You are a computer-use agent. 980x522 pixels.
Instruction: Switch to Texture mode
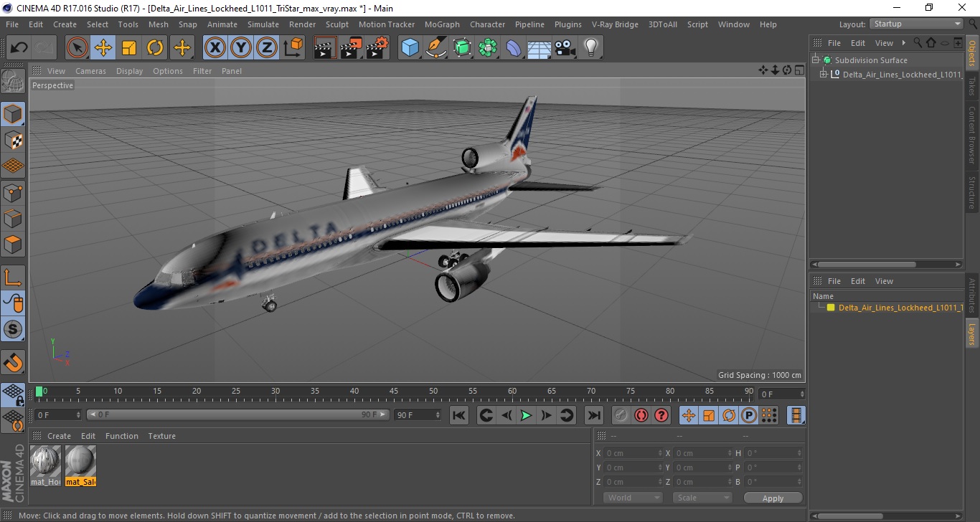[13, 140]
